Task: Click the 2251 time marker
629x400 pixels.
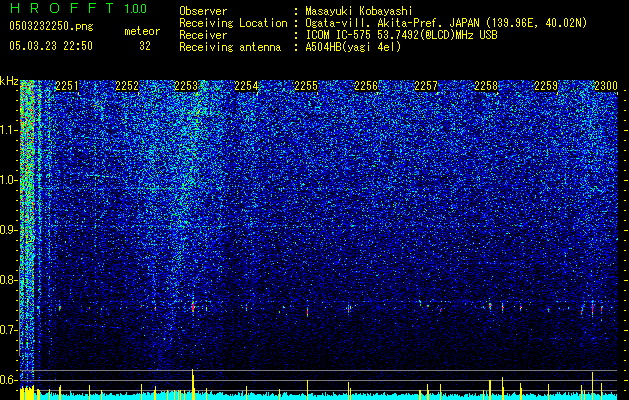Action: 67,86
